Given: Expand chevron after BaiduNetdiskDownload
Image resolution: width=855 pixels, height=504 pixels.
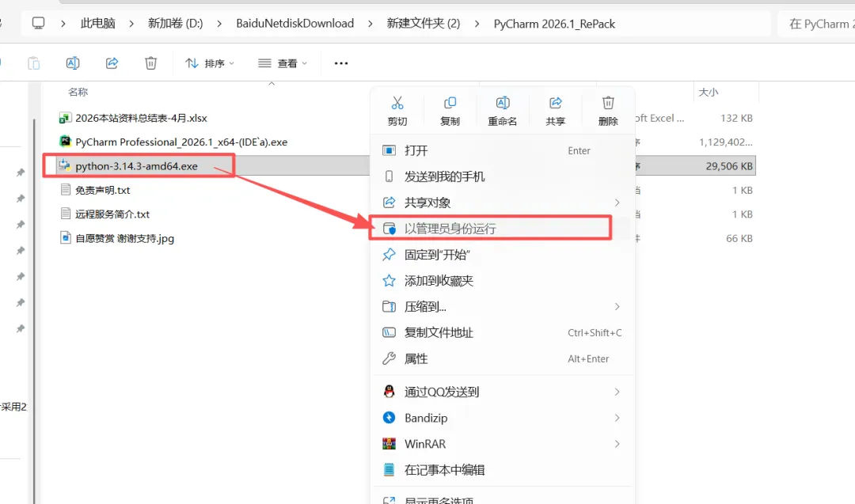Looking at the screenshot, I should [x=370, y=24].
